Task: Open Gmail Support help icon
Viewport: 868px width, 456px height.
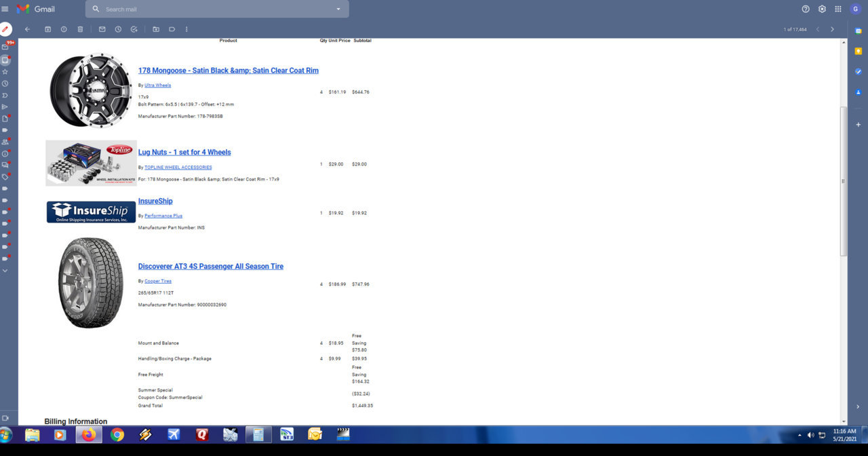Action: pyautogui.click(x=806, y=9)
